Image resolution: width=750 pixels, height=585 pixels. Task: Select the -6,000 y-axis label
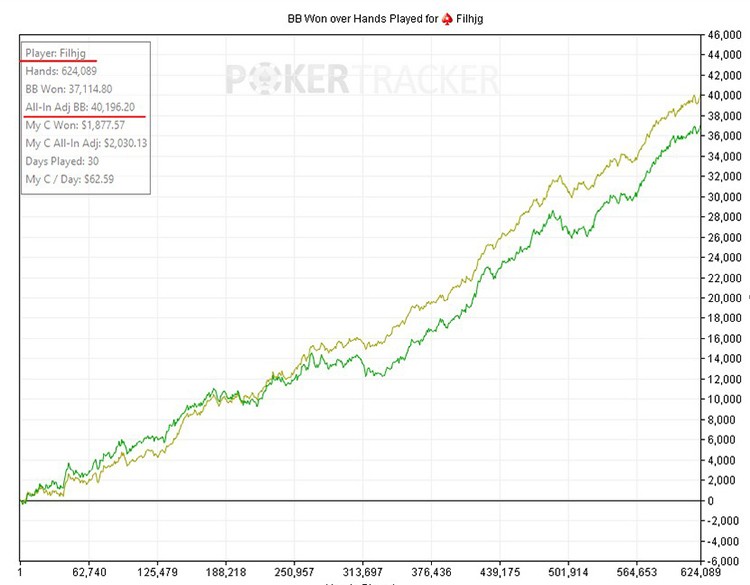pyautogui.click(x=722, y=561)
